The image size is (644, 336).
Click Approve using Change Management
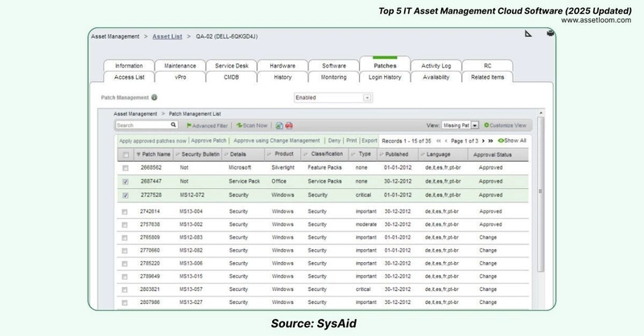[x=276, y=141]
